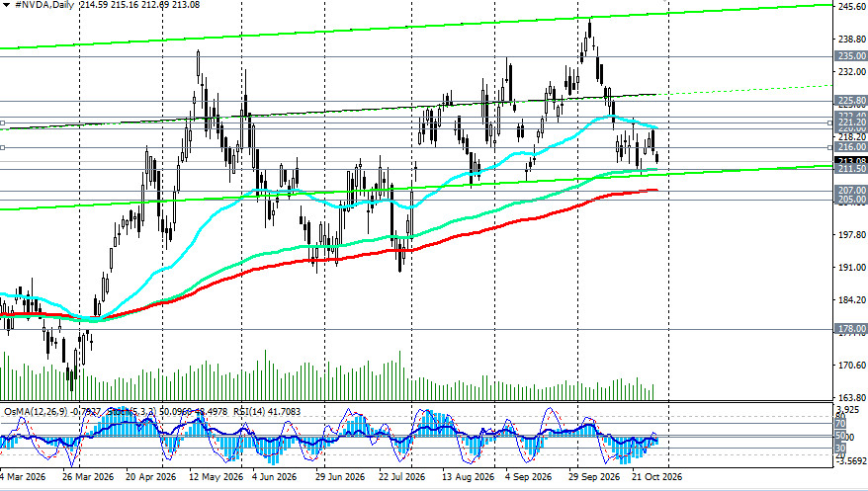Viewport: 868px width, 491px height.
Task: Click the current price tag 213.08
Action: pos(851,161)
